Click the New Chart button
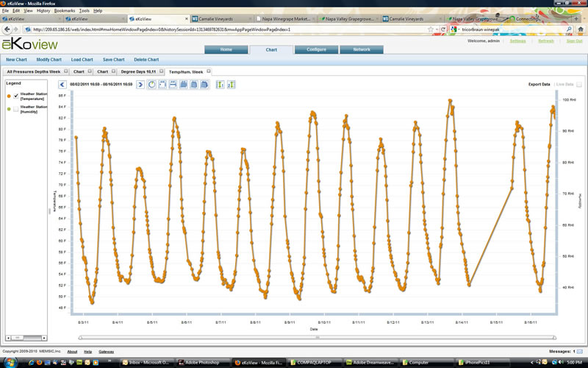The height and width of the screenshot is (368, 588). coord(16,60)
